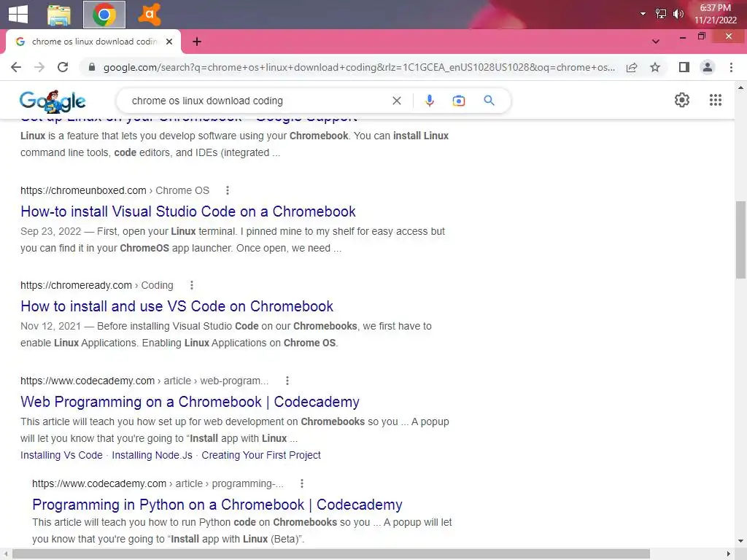This screenshot has height=560, width=747.
Task: Toggle the Chrome side panel
Action: [684, 67]
